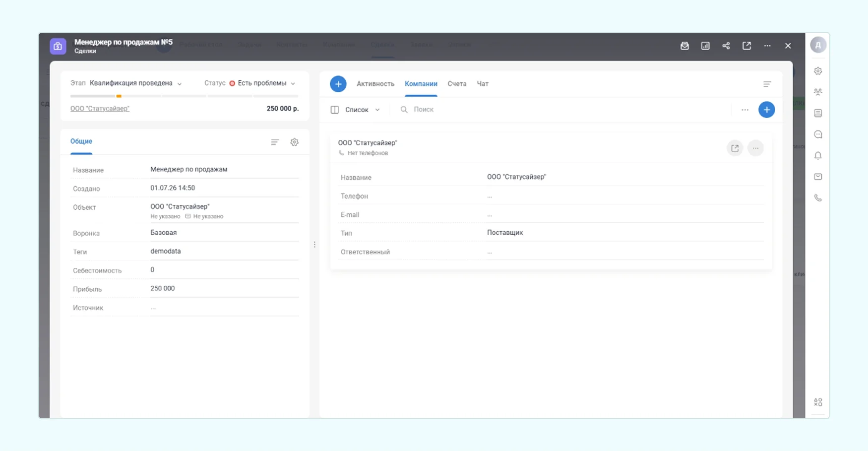Open deal in new window icon in header
The height and width of the screenshot is (451, 868).
tap(746, 46)
